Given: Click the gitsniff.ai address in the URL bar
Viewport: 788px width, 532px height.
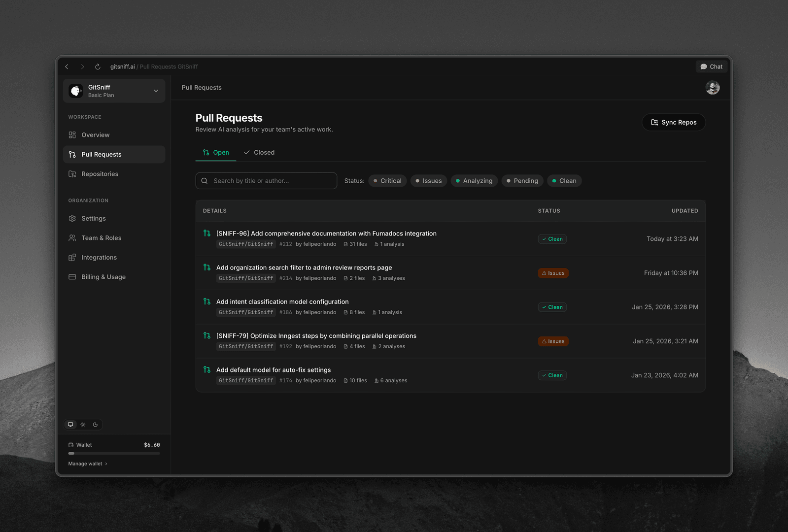Looking at the screenshot, I should pos(122,66).
